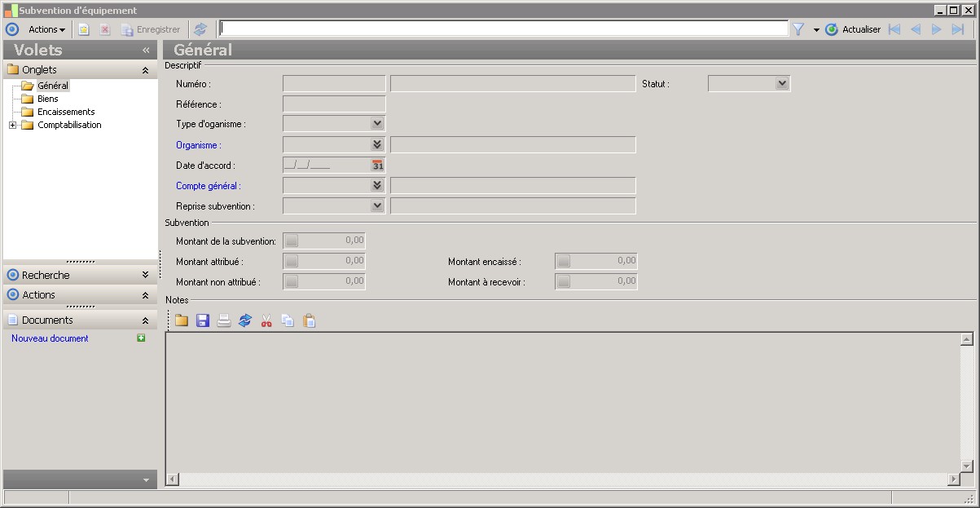Go to the first record arrow
Screen dimensions: 980x508
pos(894,29)
